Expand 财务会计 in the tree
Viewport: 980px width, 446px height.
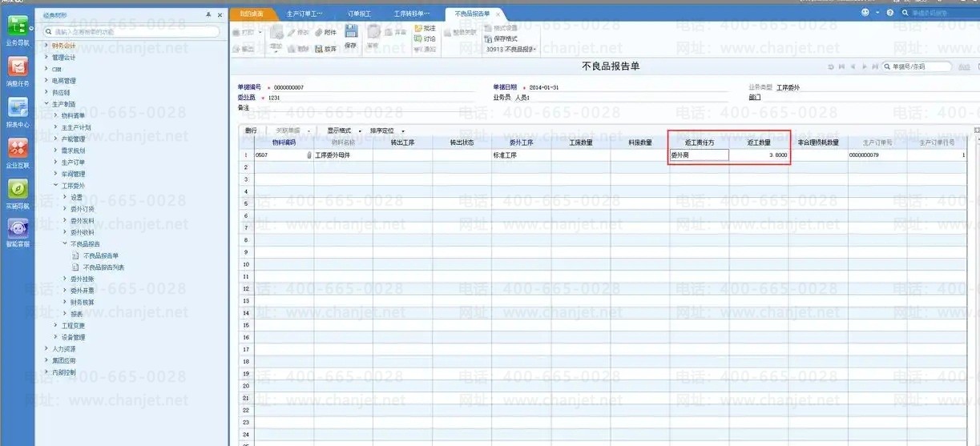46,46
